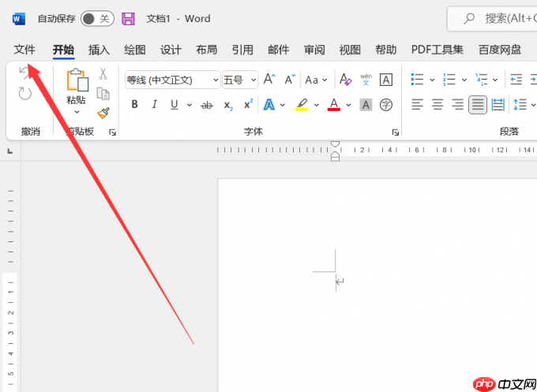Click the Enclosed Character 字 icon
This screenshot has height=392, width=537.
(386, 105)
